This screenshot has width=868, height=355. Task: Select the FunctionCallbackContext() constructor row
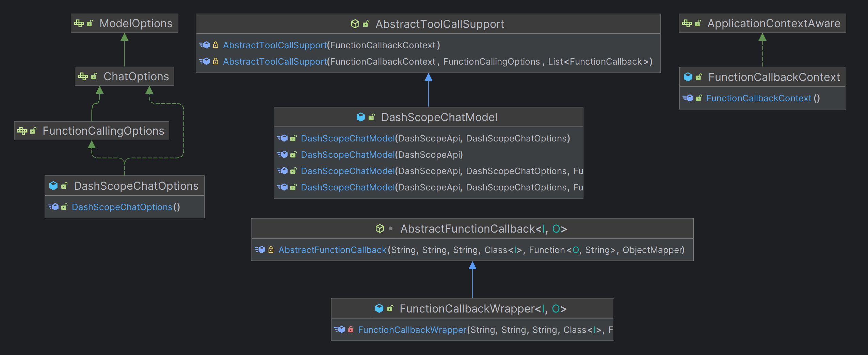click(x=762, y=98)
